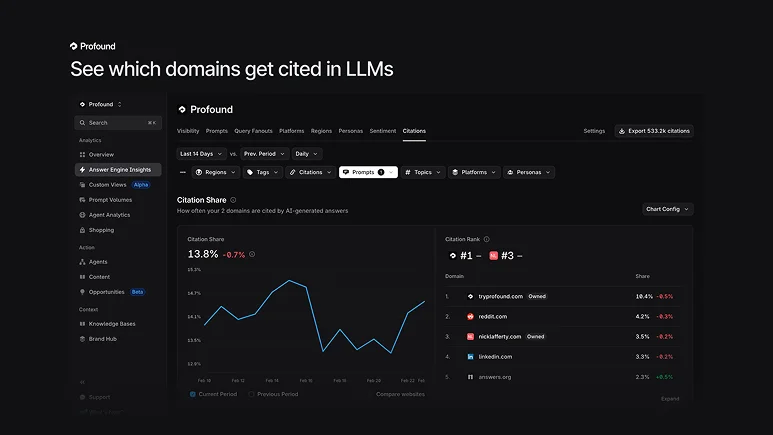The width and height of the screenshot is (773, 435).
Task: Click the sidebar Search field
Action: tap(118, 123)
